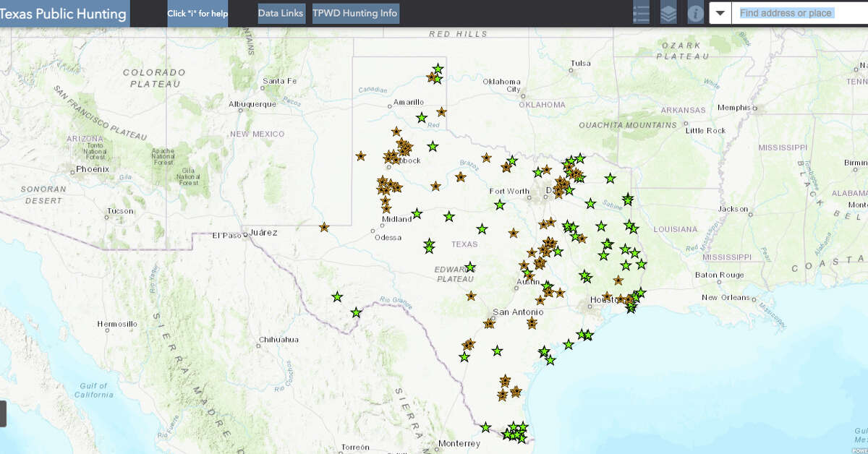Select the orange star west of Odessa
The width and height of the screenshot is (868, 454).
click(x=324, y=227)
